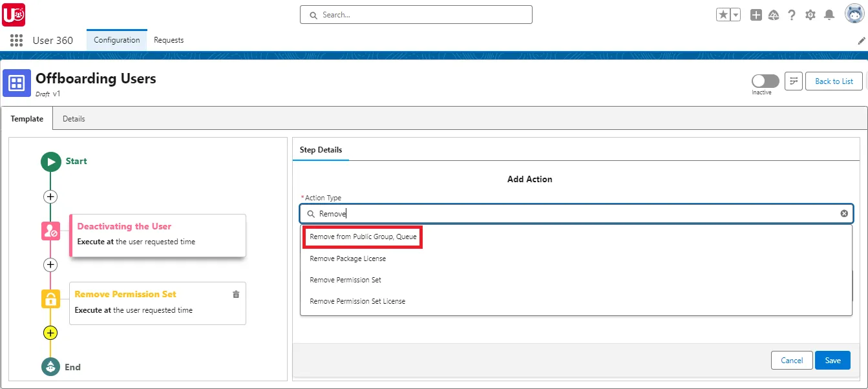This screenshot has width=868, height=389.
Task: Open the App Launcher grid icon
Action: tap(16, 40)
